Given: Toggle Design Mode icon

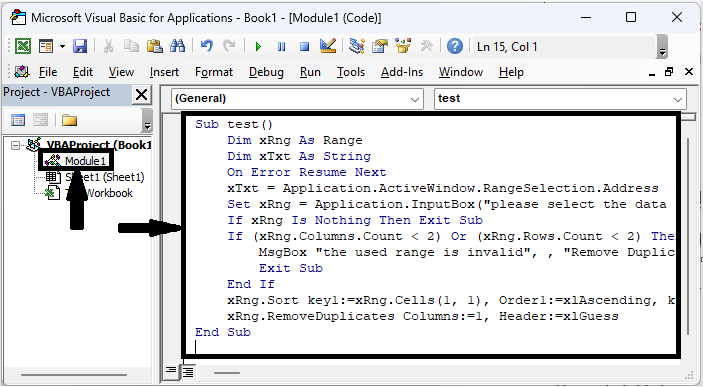Looking at the screenshot, I should pos(328,46).
